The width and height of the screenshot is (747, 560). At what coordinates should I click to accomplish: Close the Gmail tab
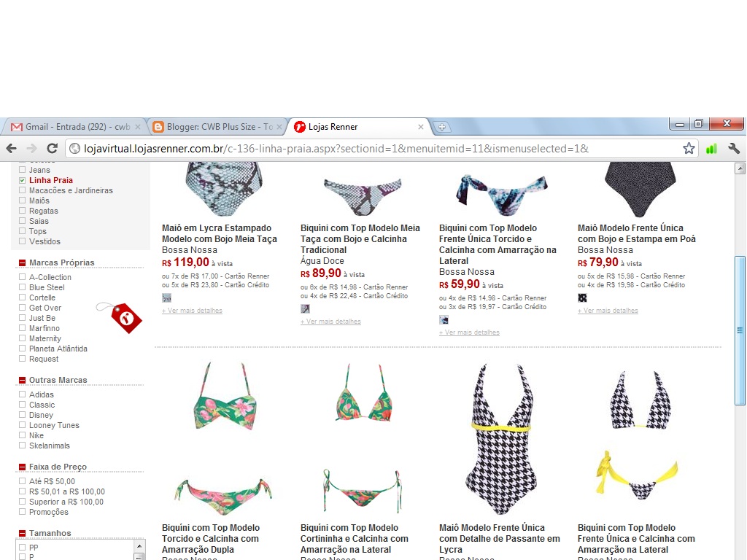click(138, 127)
